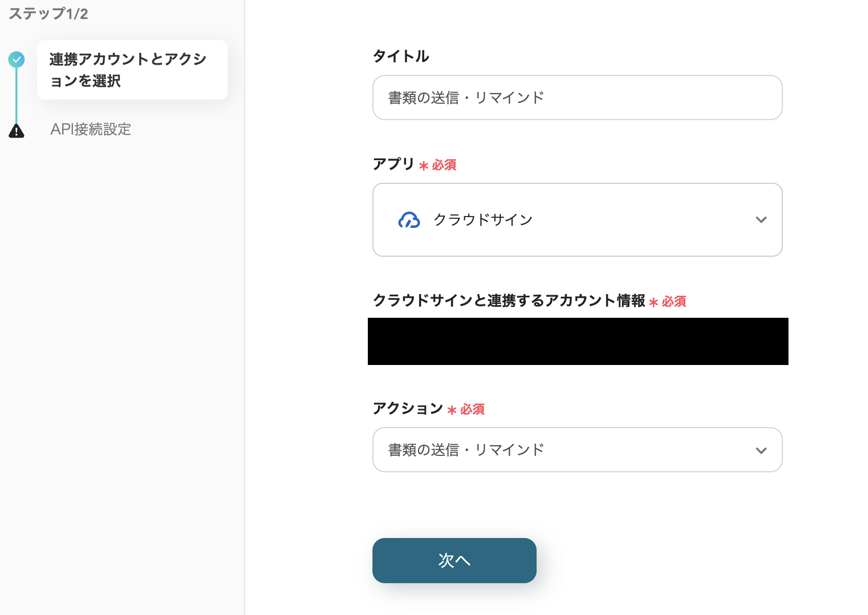Open the アプリ dropdown showing クラウドサイン
868x615 pixels.
[577, 220]
